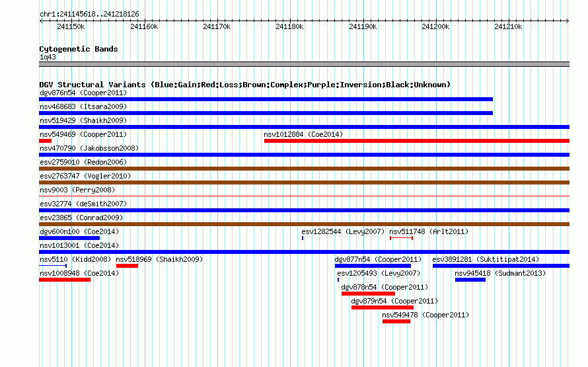This screenshot has width=588, height=367.
Task: Click the dgv879n54 (Cooper2011) label
Action: click(394, 301)
